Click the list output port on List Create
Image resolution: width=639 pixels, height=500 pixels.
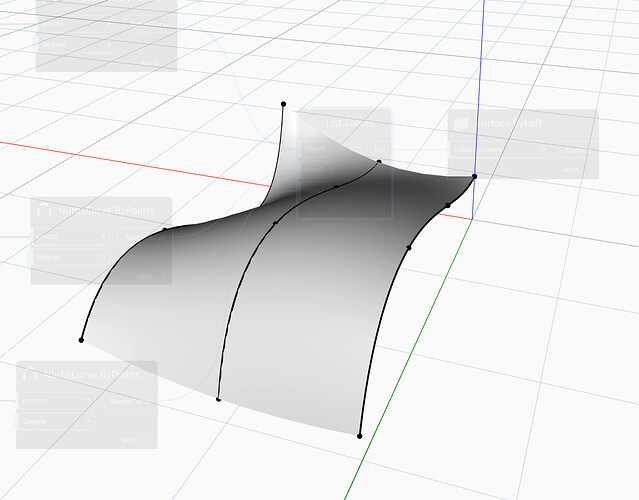click(x=379, y=150)
